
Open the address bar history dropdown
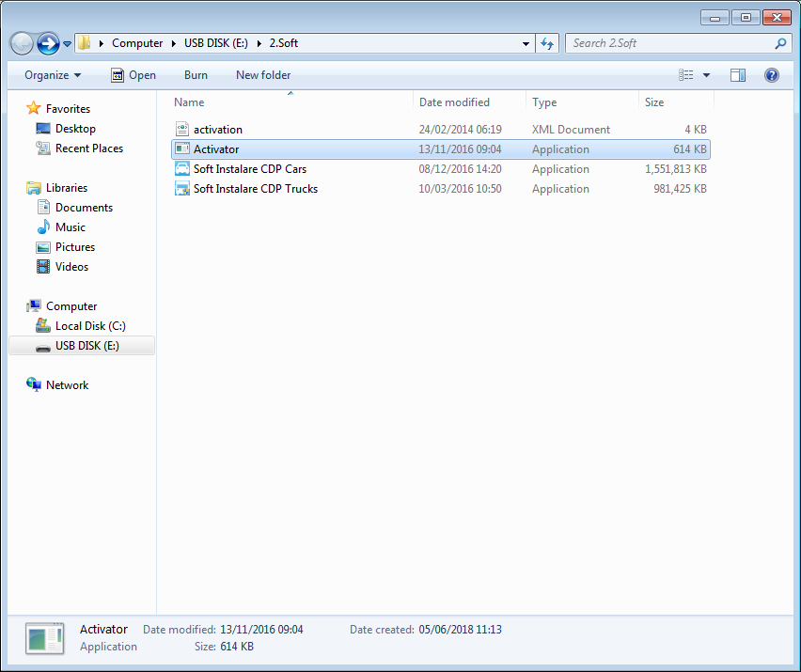(526, 44)
